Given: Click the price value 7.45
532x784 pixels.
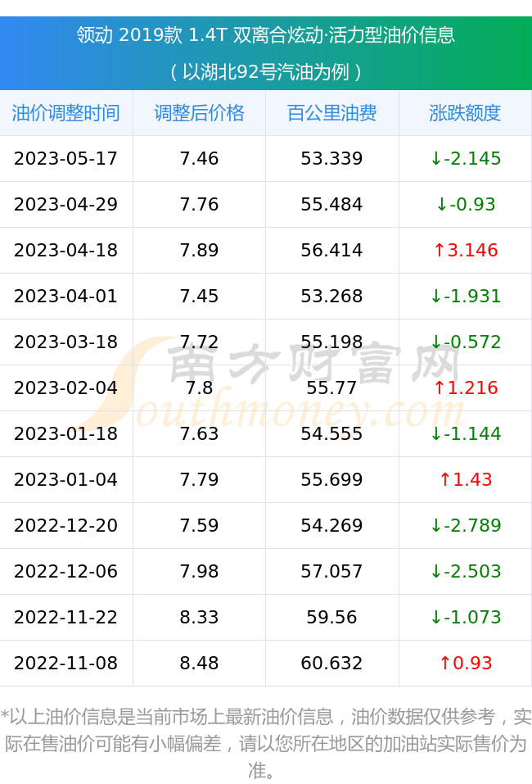Looking at the screenshot, I should [200, 296].
